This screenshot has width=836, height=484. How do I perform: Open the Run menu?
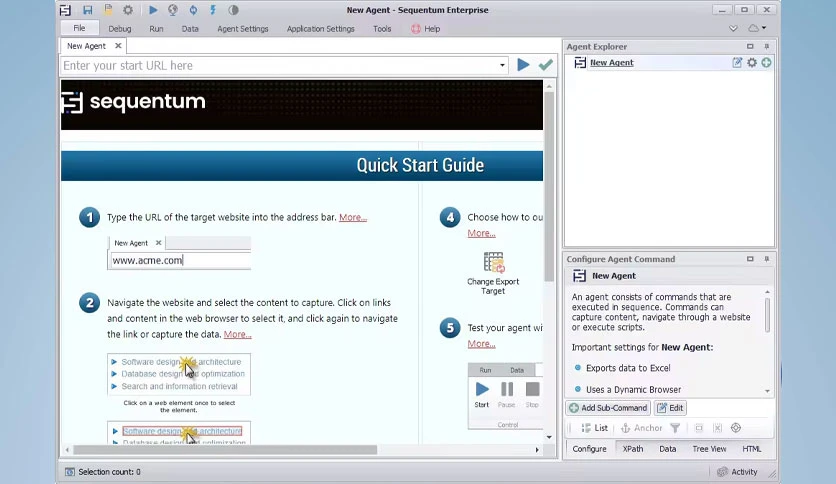156,29
